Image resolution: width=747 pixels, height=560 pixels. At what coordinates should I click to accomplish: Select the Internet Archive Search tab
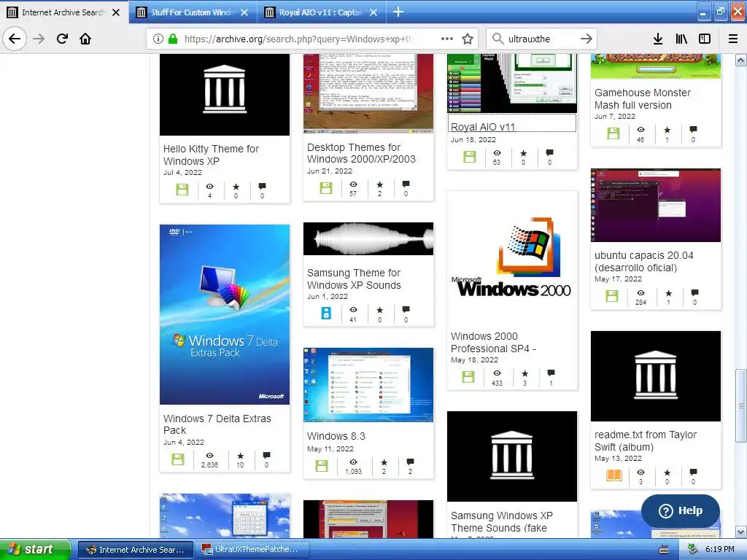click(63, 12)
